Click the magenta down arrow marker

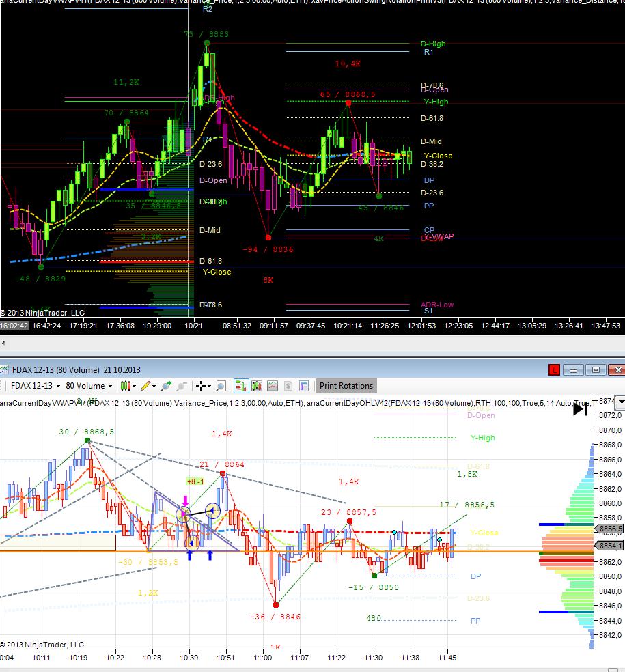185,501
